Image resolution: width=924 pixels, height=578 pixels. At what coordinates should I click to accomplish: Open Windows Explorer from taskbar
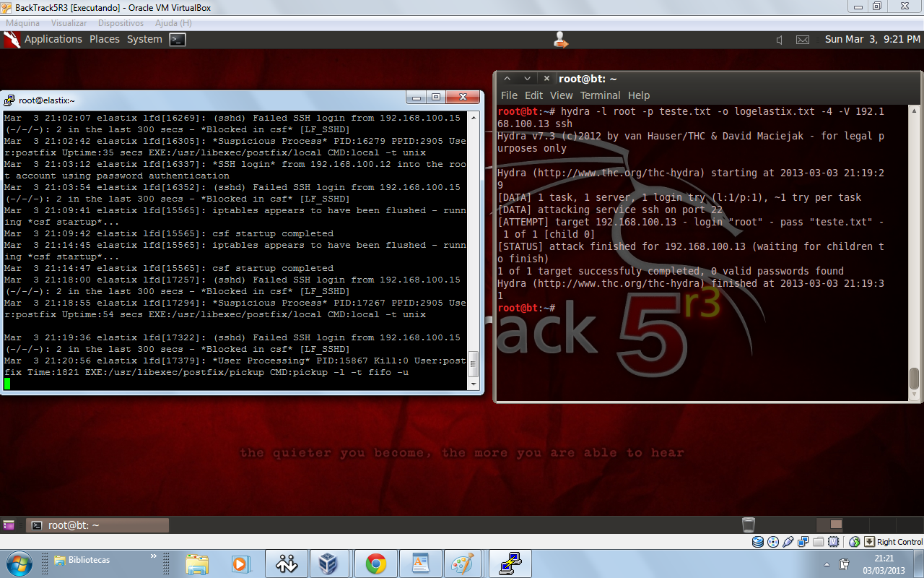[197, 564]
